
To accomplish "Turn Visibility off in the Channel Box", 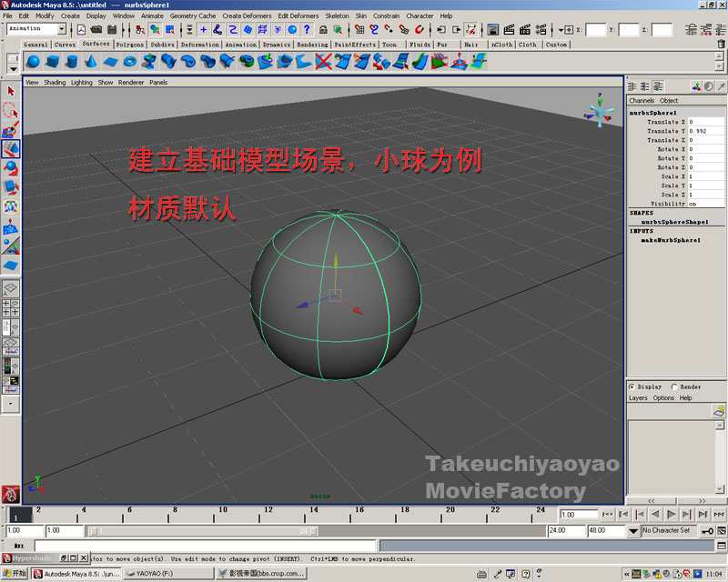I will [693, 204].
